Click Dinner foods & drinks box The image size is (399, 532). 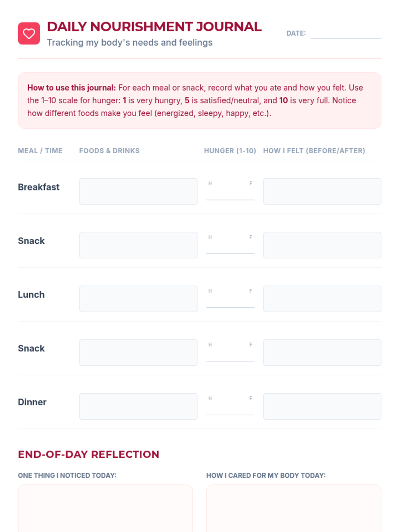pos(138,406)
